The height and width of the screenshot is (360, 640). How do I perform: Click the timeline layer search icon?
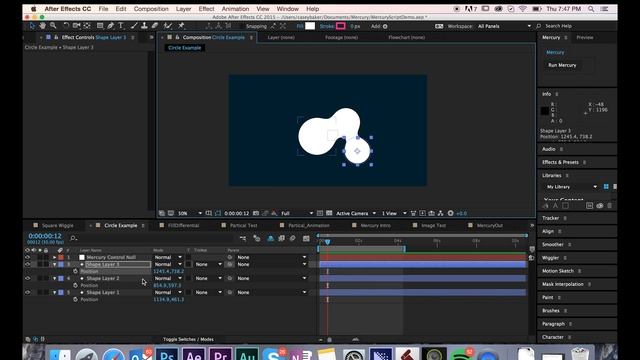pyautogui.click(x=73, y=238)
